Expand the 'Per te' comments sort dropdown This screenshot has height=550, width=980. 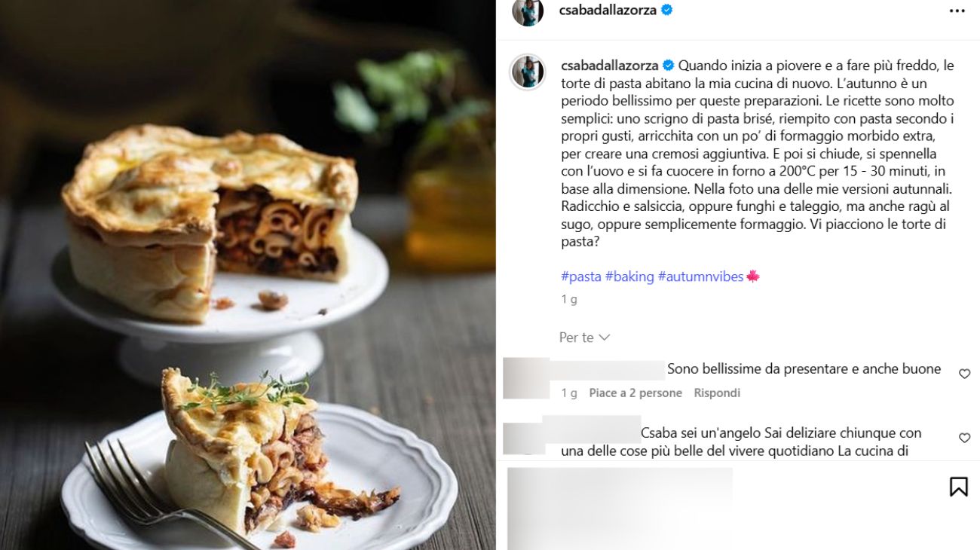click(584, 338)
